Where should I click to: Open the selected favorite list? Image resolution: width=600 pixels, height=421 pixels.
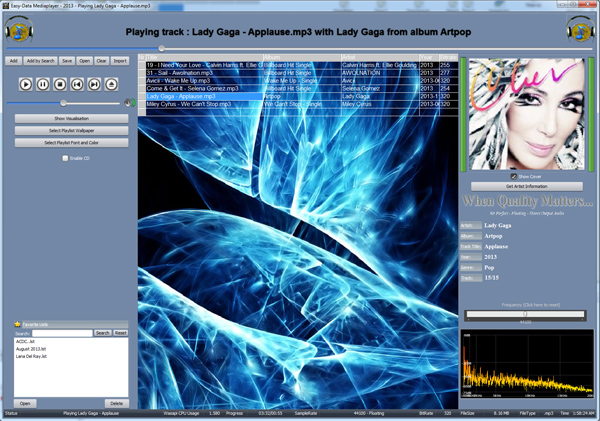pos(25,403)
